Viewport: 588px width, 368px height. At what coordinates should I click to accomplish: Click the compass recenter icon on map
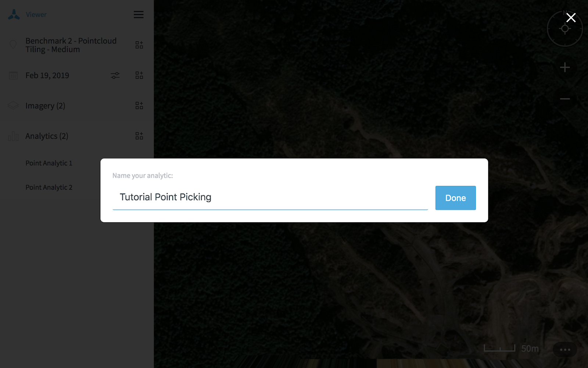(565, 29)
